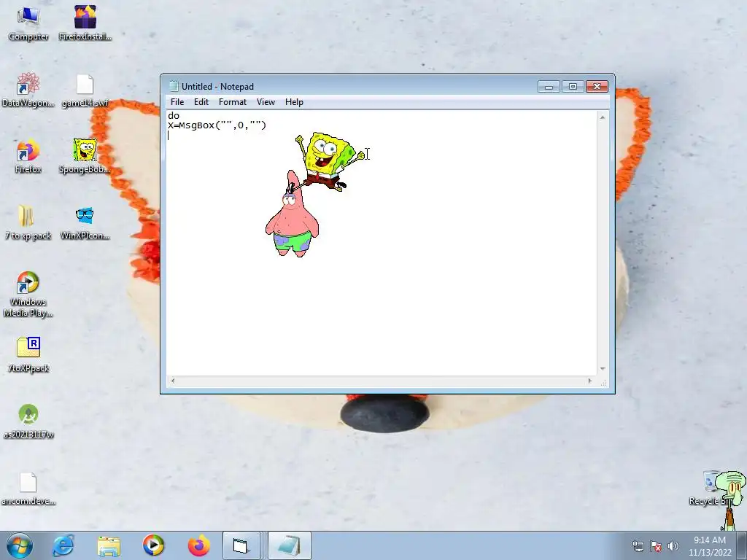
Task: Click the horizontal scrollbar left arrow
Action: (172, 381)
